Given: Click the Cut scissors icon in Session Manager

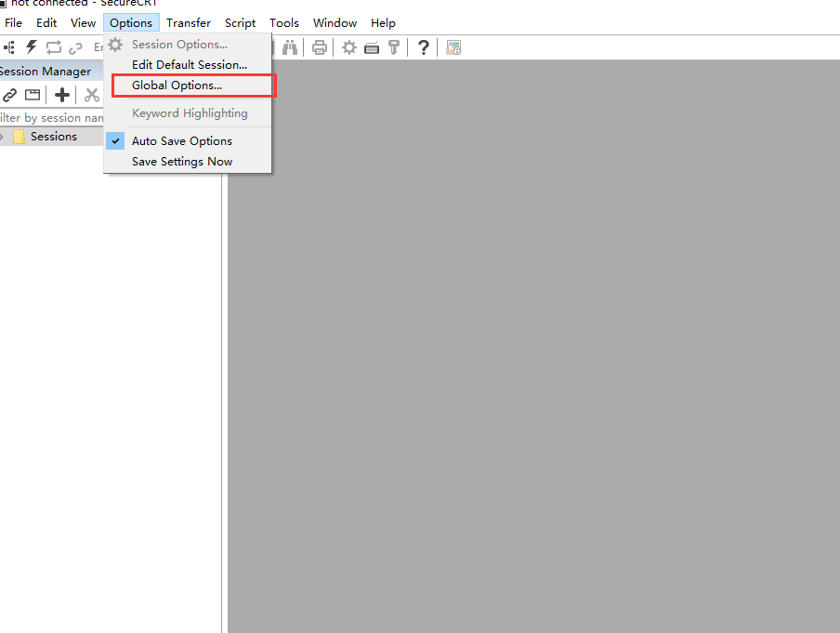Looking at the screenshot, I should [x=92, y=95].
